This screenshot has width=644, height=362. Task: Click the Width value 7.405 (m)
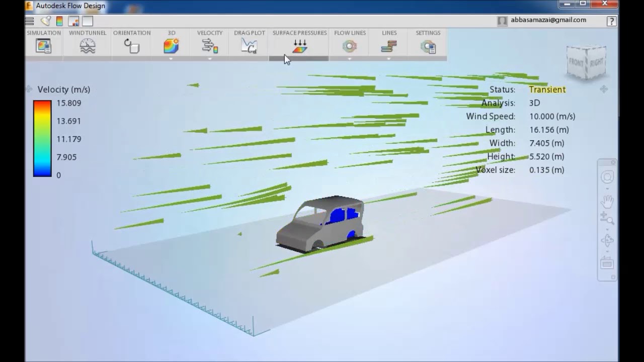pyautogui.click(x=546, y=143)
